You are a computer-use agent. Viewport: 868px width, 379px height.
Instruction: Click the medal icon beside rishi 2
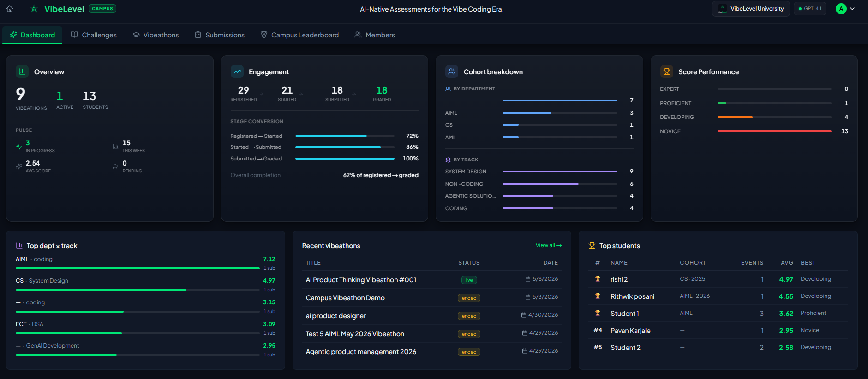pyautogui.click(x=598, y=279)
